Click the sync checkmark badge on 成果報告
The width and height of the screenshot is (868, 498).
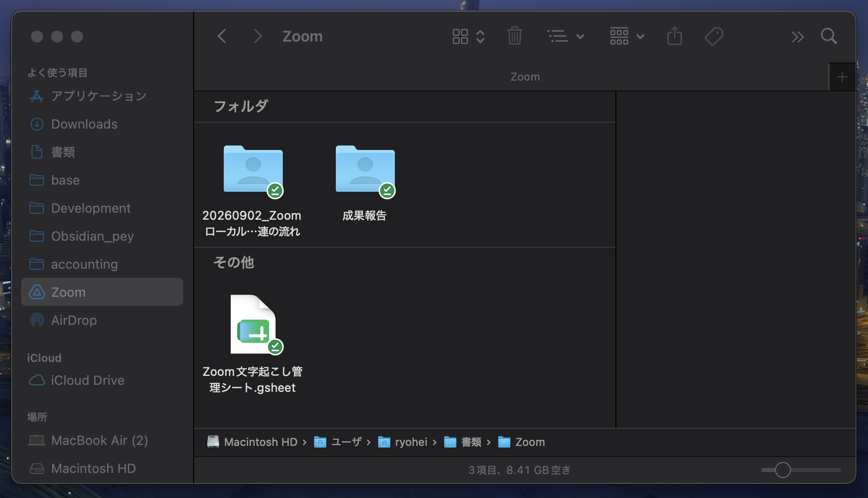[x=387, y=190]
